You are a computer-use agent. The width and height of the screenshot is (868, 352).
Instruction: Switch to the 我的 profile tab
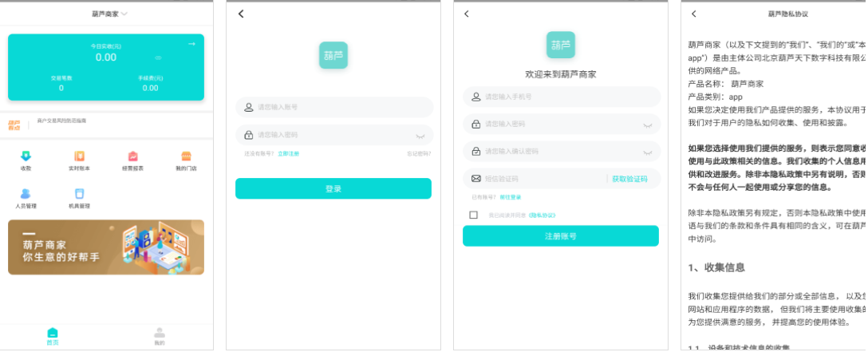(x=160, y=337)
